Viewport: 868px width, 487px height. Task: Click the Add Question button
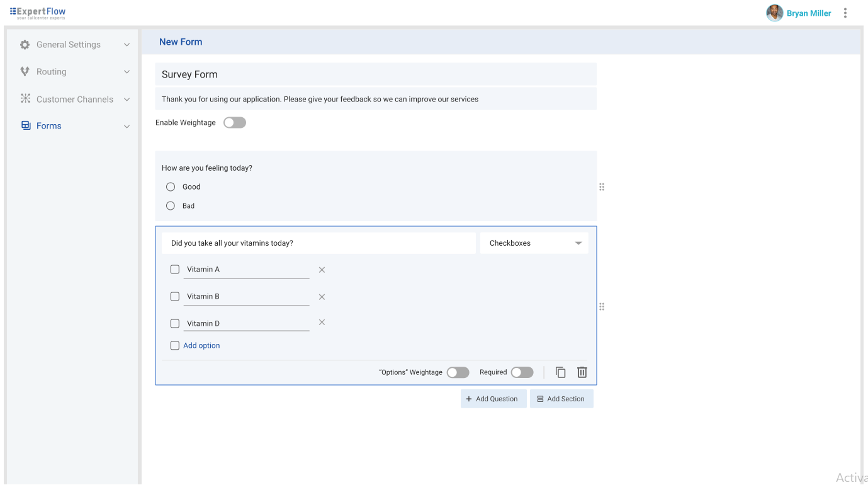pos(493,399)
